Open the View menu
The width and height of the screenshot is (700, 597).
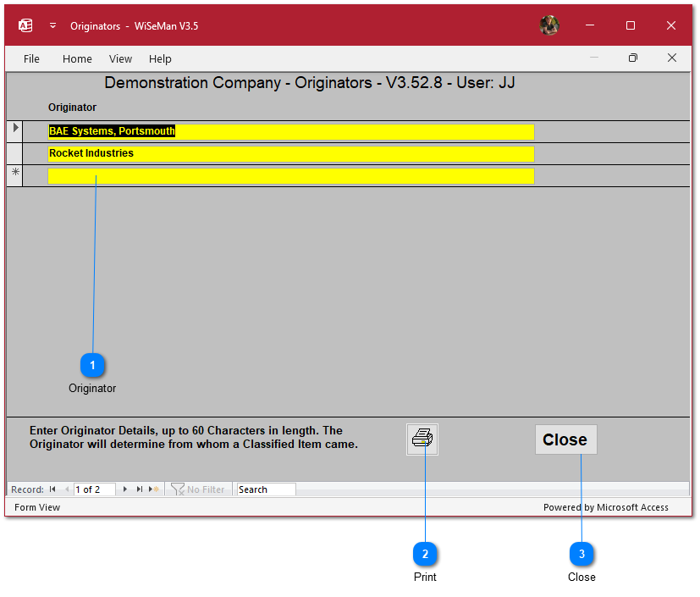121,58
